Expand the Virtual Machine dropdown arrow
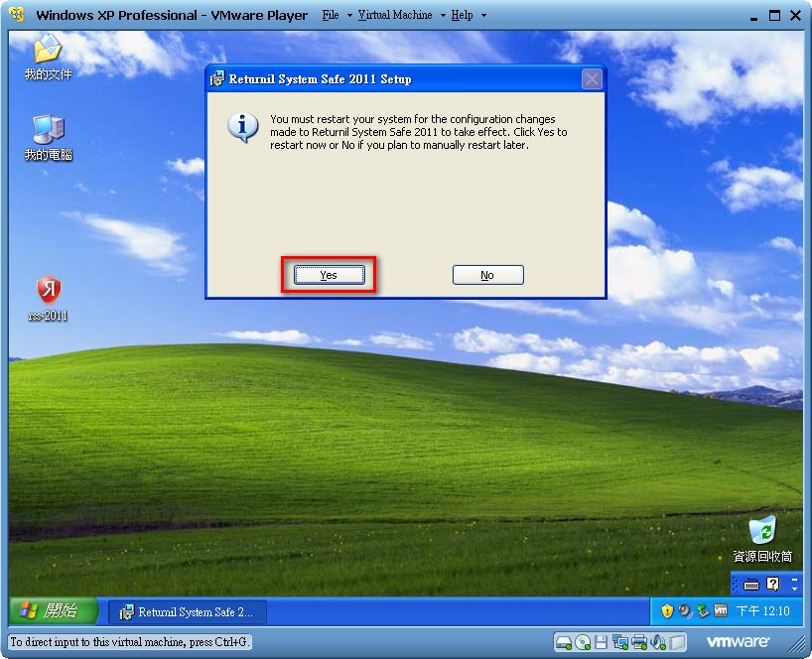Viewport: 812px width, 659px height. [x=443, y=16]
